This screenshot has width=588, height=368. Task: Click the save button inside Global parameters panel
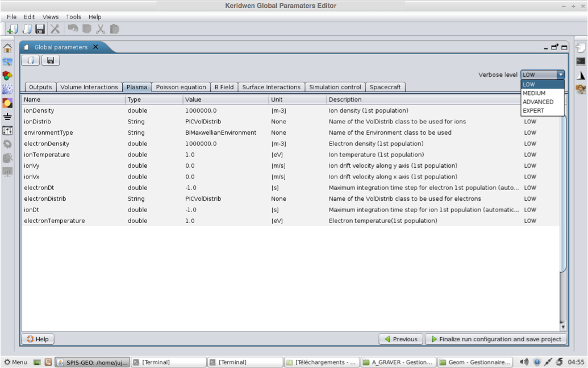(x=50, y=60)
